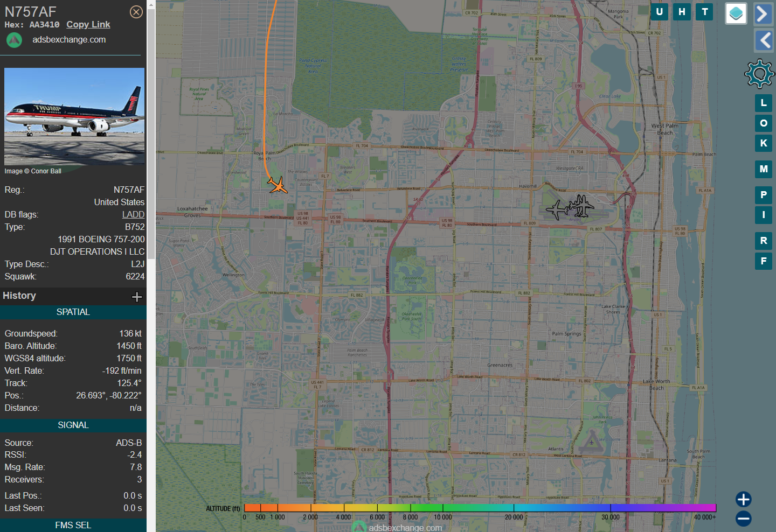Select the orange N757AF aircraft on map
Screen dimensions: 776x532
pos(278,185)
